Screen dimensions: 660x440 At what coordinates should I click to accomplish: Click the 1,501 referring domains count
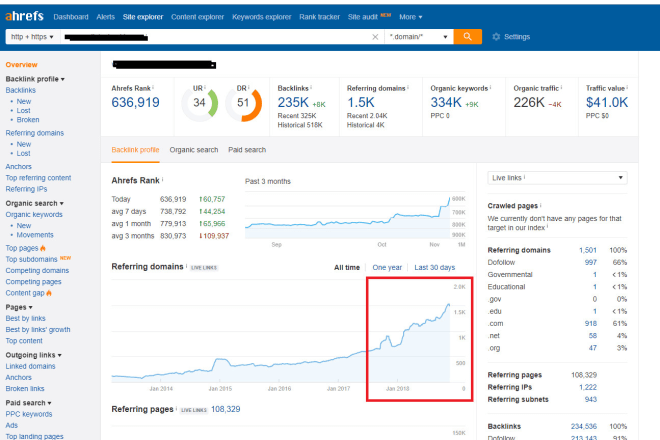click(588, 250)
